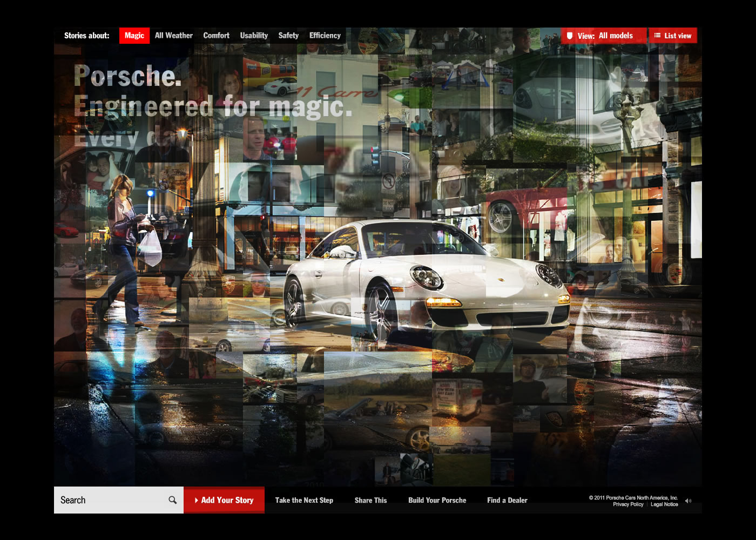756x540 pixels.
Task: Open the View All models dropdown
Action: [604, 36]
